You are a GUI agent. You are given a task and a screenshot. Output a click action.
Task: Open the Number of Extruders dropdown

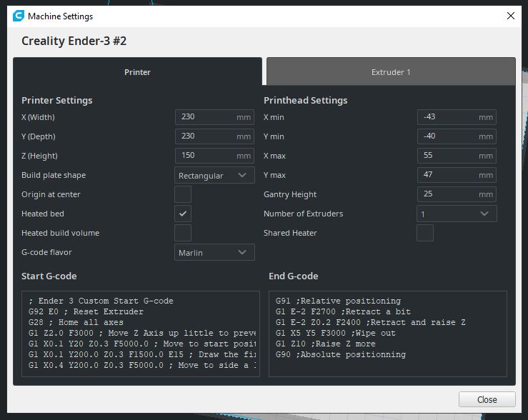pos(457,214)
